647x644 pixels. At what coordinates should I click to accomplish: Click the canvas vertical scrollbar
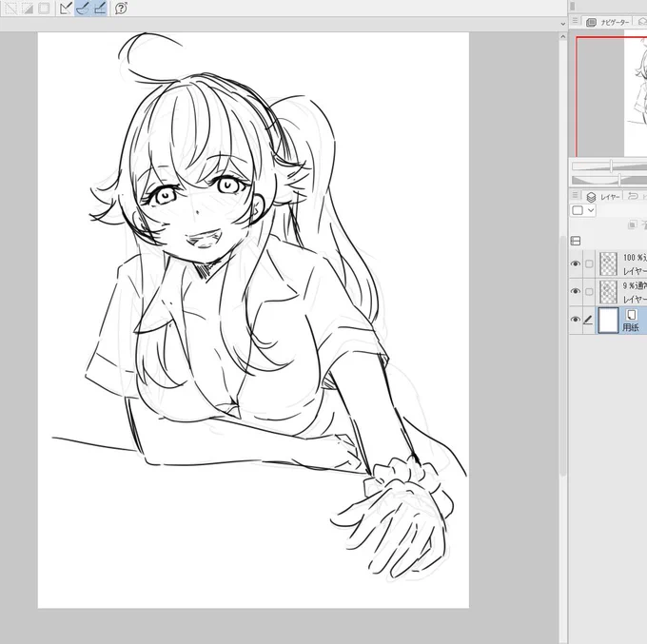[x=563, y=355]
